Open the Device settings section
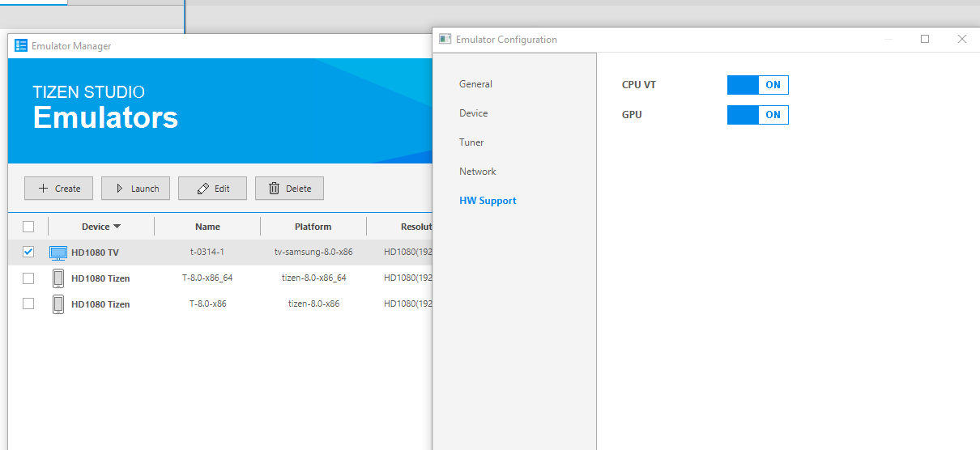The image size is (980, 450). coord(473,113)
